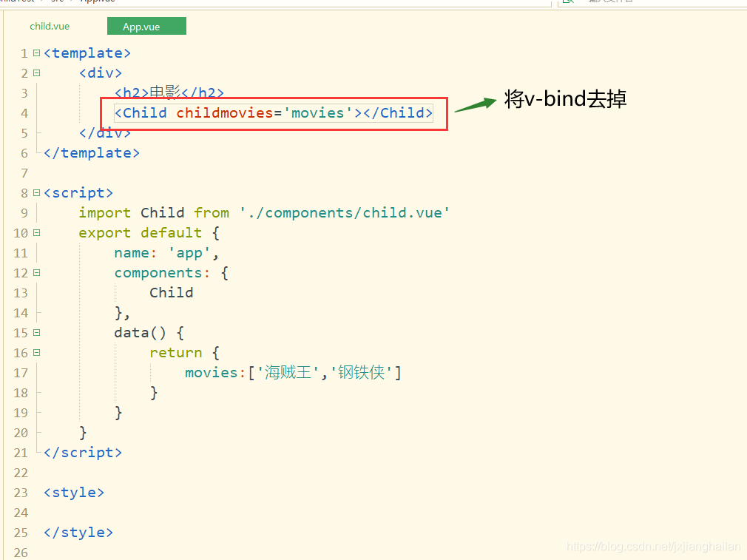Click the closing template tag on line 6

click(92, 153)
